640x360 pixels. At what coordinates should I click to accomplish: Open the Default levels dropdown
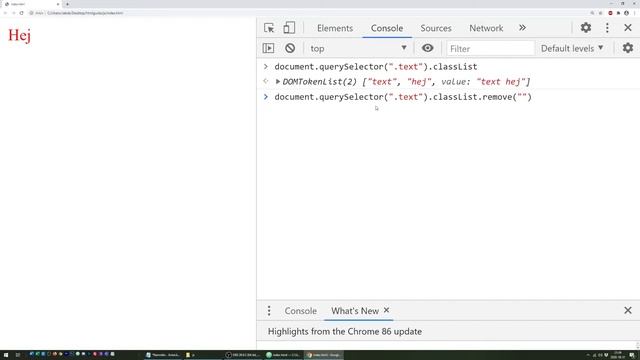(572, 48)
